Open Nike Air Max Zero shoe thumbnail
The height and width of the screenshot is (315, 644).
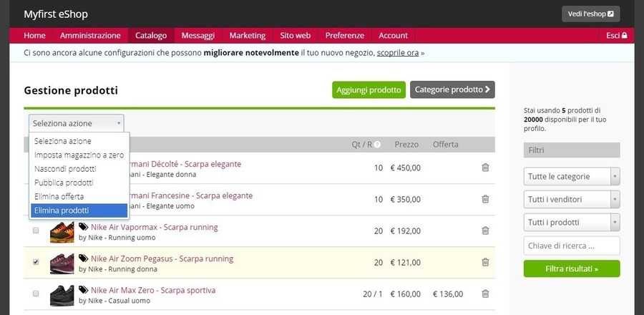(x=62, y=294)
